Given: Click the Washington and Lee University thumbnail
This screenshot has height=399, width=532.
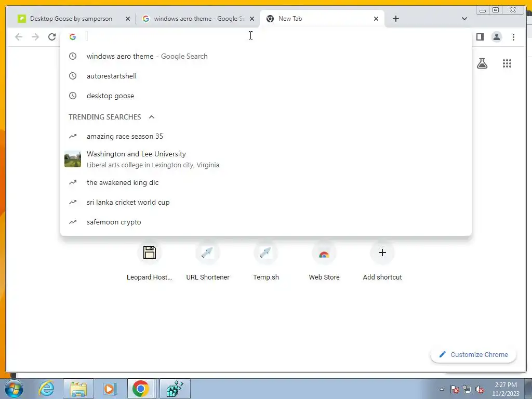Looking at the screenshot, I should tap(73, 159).
